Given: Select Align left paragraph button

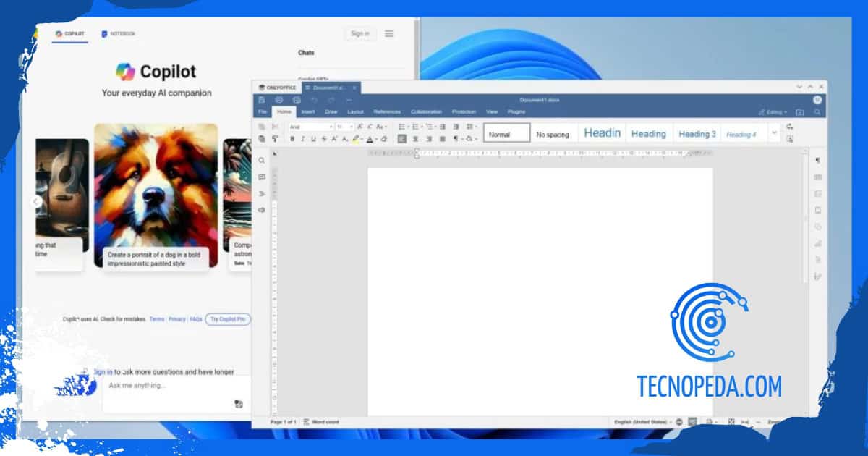Looking at the screenshot, I should click(402, 139).
